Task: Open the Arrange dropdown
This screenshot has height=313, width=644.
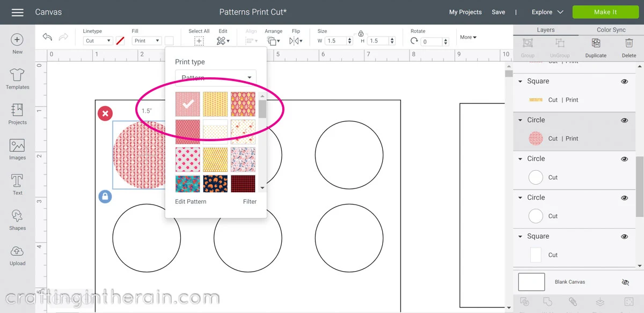Action: point(273,41)
